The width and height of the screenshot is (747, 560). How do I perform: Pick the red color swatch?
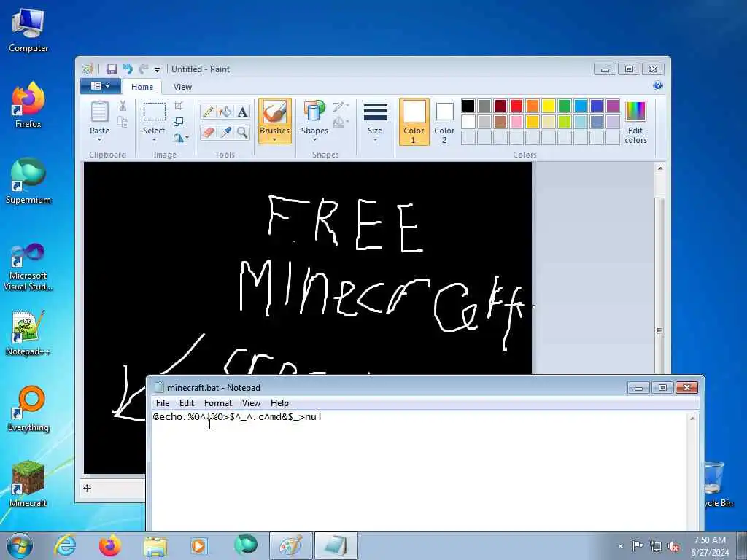pyautogui.click(x=516, y=106)
